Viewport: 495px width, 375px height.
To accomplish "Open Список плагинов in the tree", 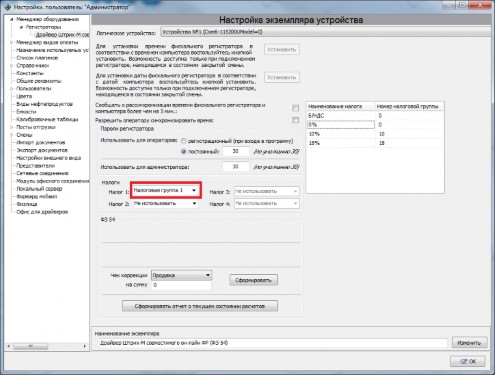I will (37, 58).
